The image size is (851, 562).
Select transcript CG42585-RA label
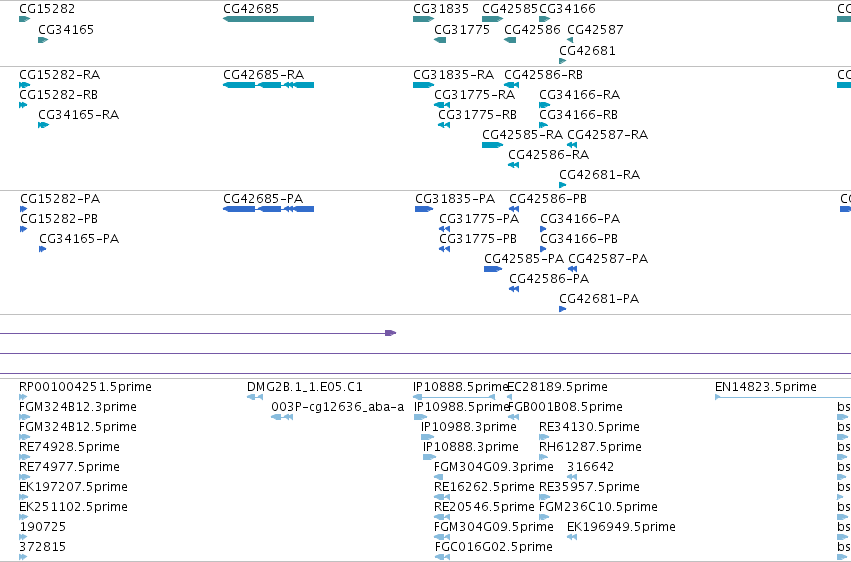click(x=523, y=135)
